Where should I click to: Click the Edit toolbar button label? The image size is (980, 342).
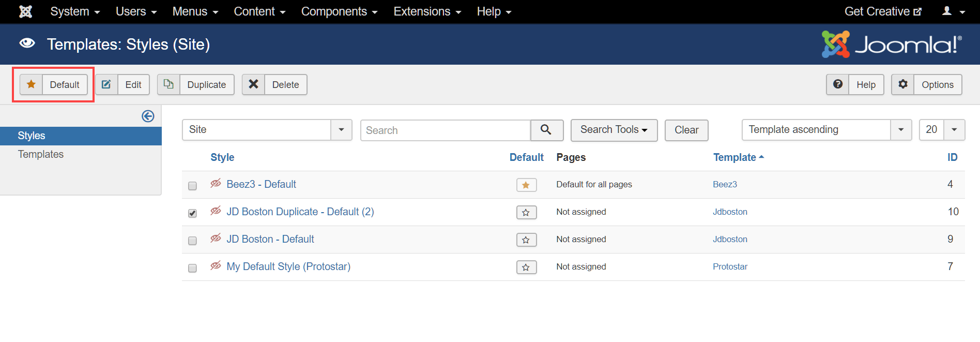pos(133,84)
